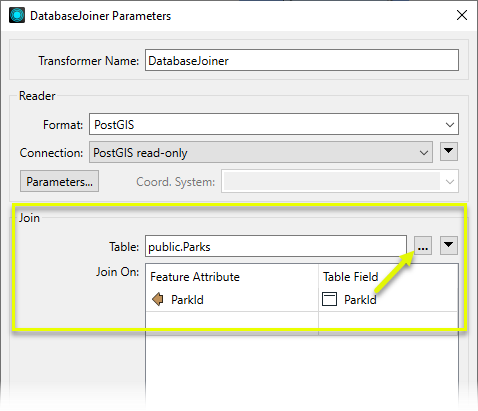Open the table browse ellipsis button
The width and height of the screenshot is (478, 411).
click(423, 246)
